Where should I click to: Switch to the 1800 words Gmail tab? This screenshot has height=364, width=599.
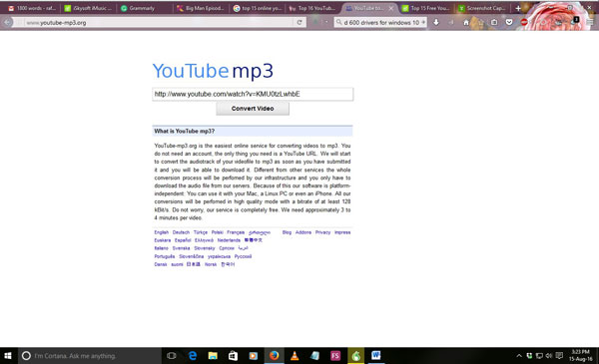32,8
